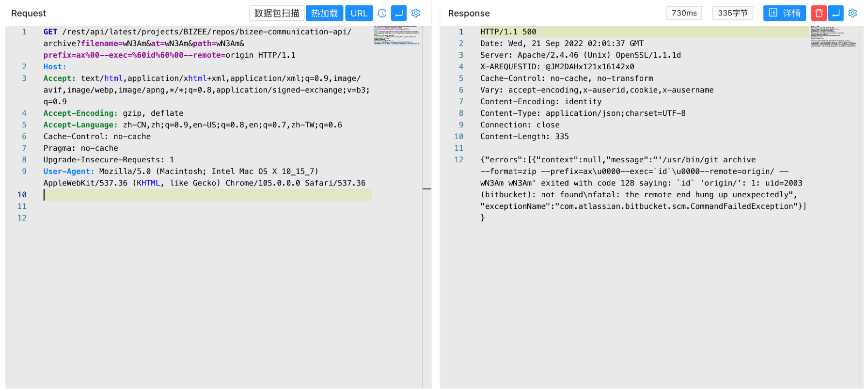The width and height of the screenshot is (868, 391).
Task: Click the X-AREQUESTID header line
Action: (x=557, y=67)
